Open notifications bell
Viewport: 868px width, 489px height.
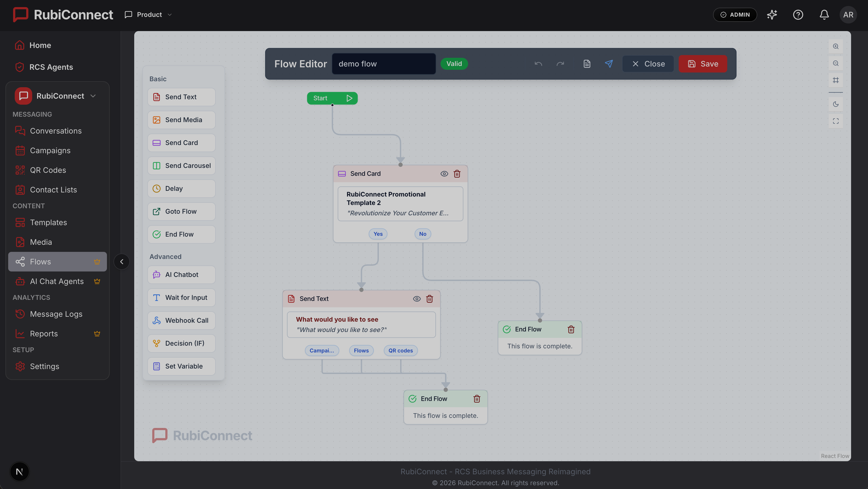click(824, 14)
